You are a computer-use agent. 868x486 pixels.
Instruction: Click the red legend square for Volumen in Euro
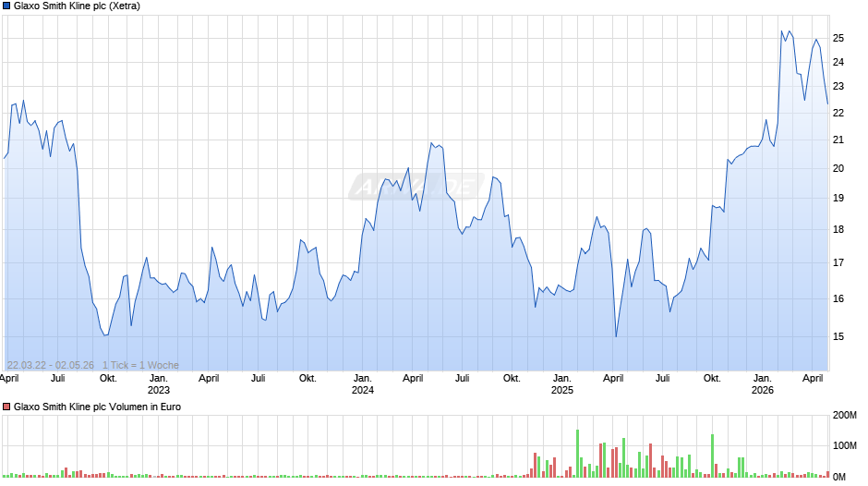click(6, 407)
